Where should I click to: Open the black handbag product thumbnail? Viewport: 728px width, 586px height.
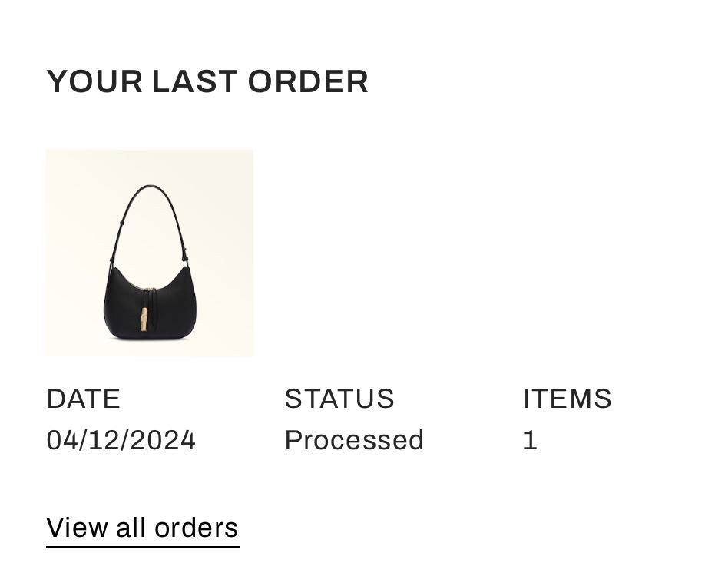[x=150, y=253]
